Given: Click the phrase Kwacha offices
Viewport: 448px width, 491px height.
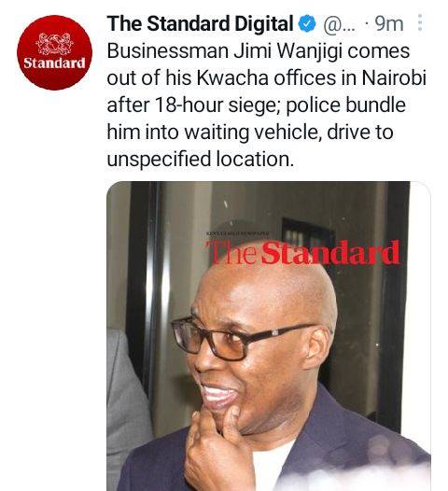Looking at the screenshot, I should [x=266, y=77].
